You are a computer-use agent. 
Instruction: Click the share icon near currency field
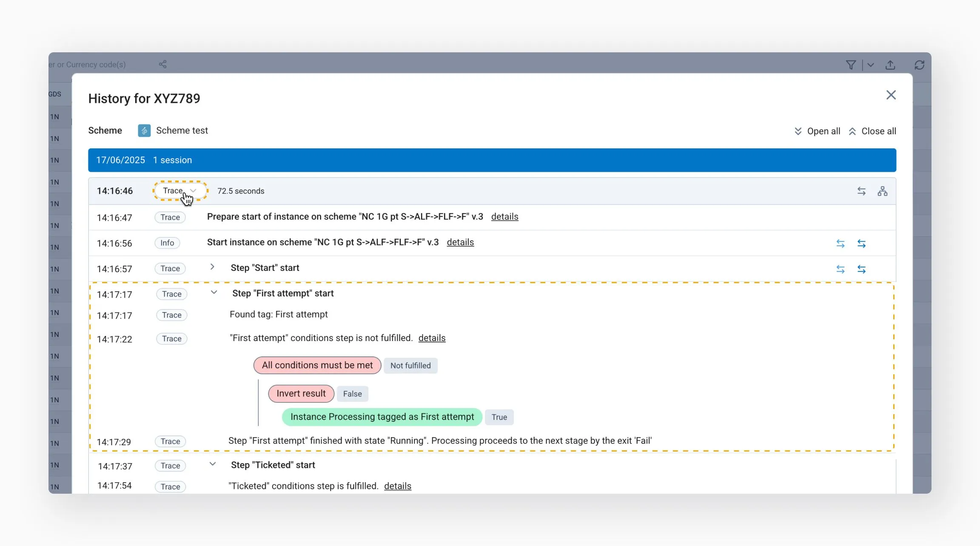click(162, 64)
